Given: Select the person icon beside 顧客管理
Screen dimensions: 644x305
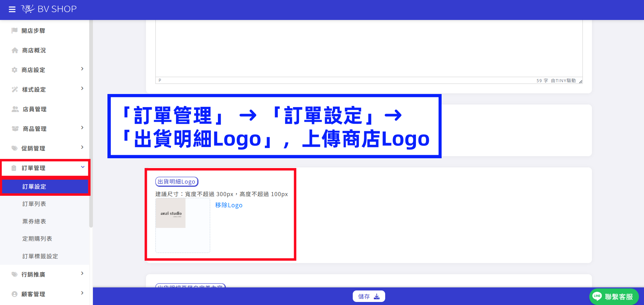Looking at the screenshot, I should (15, 294).
